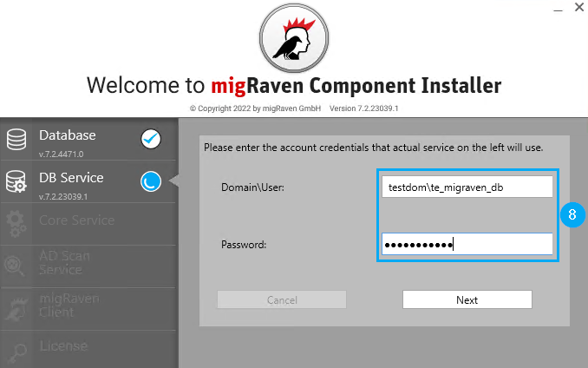This screenshot has width=588, height=368.
Task: Select the License step label
Action: coord(63,345)
